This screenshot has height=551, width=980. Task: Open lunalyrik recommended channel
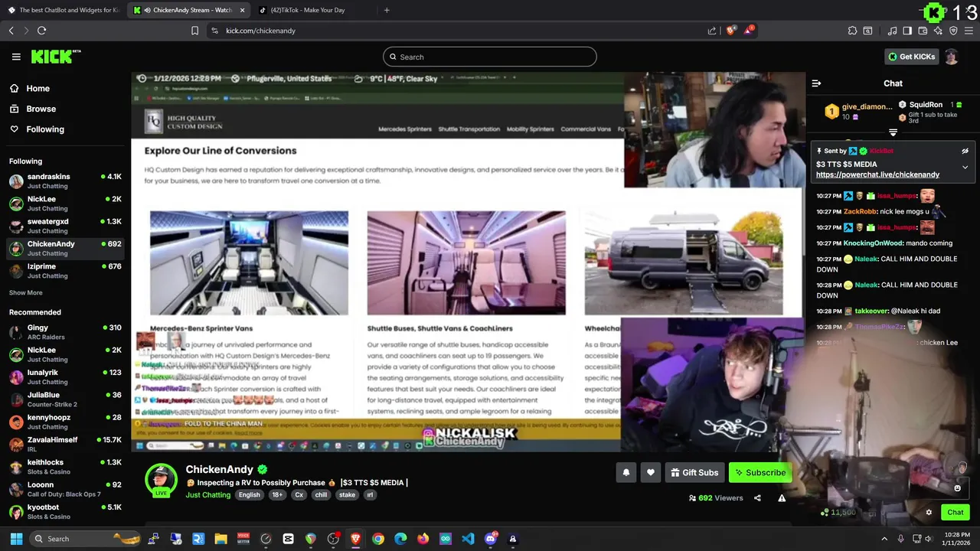65,377
